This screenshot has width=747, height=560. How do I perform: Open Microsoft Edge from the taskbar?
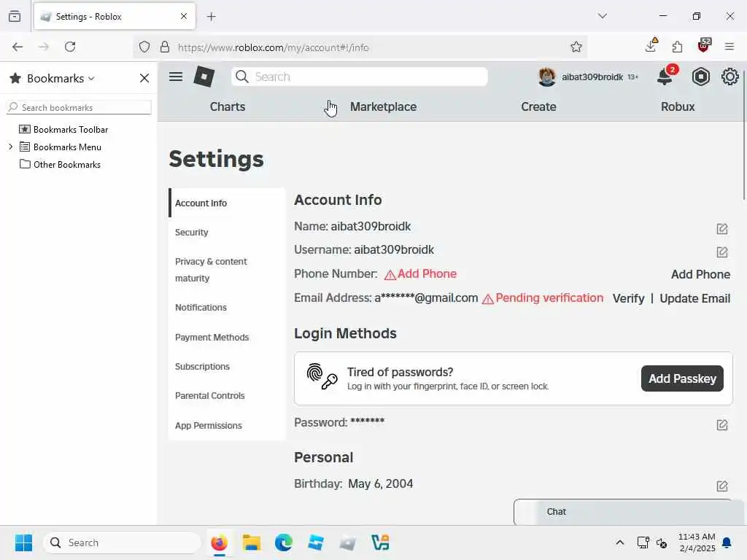(x=284, y=542)
